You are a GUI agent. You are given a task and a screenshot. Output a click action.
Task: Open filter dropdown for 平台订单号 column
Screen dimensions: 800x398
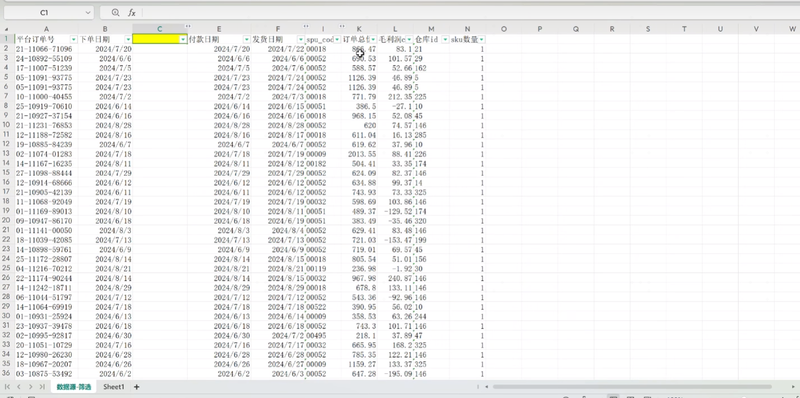[x=74, y=39]
